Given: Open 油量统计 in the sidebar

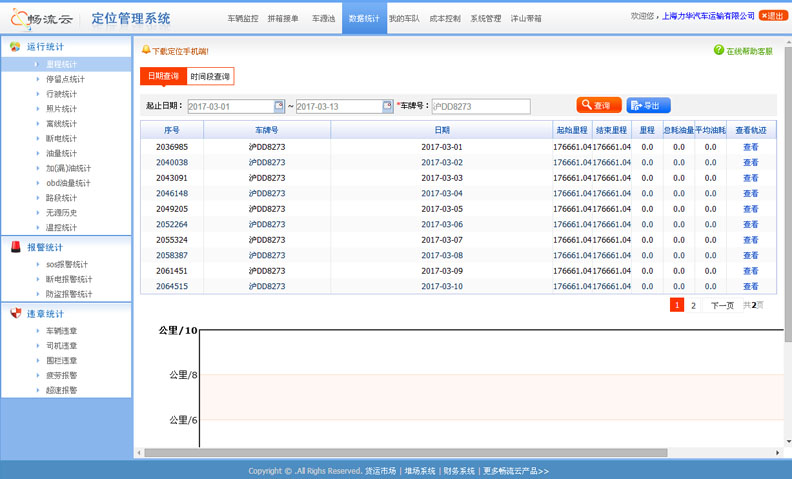Looking at the screenshot, I should pyautogui.click(x=61, y=153).
